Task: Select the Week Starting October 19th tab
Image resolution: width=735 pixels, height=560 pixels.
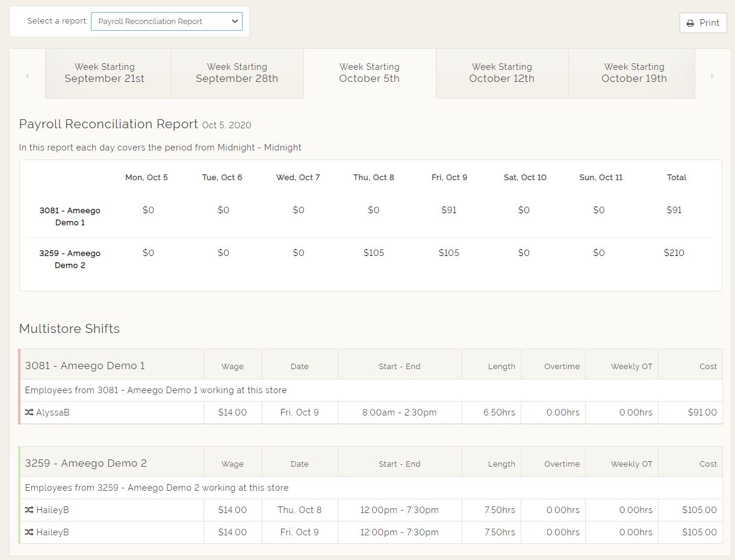Action: 634,73
